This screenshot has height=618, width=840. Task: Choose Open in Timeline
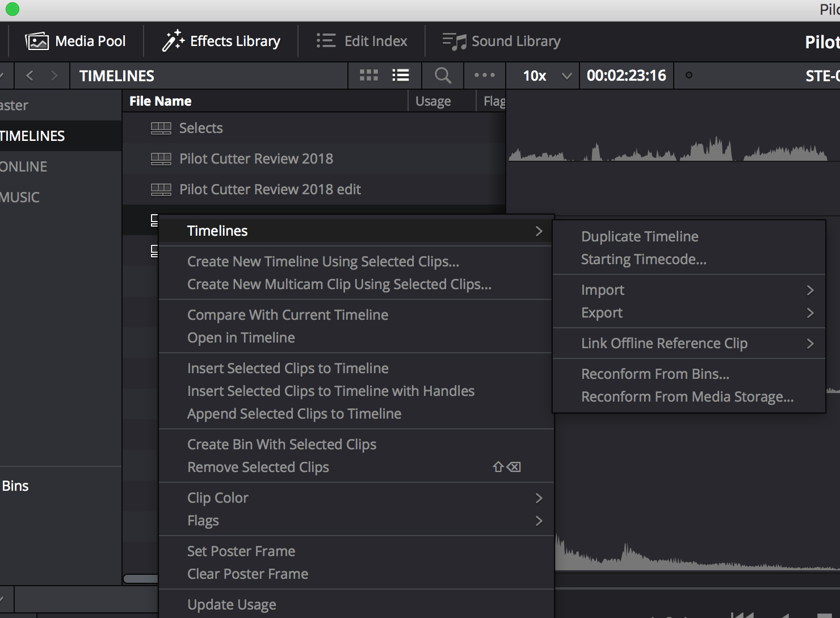(356, 337)
